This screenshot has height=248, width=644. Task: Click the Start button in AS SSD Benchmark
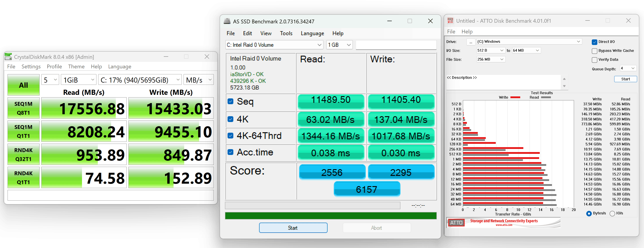coord(293,228)
